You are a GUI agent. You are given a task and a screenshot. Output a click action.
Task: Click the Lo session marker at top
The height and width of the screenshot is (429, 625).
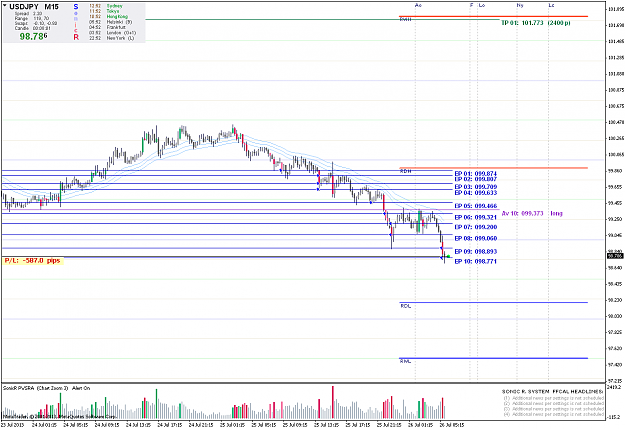coord(482,5)
